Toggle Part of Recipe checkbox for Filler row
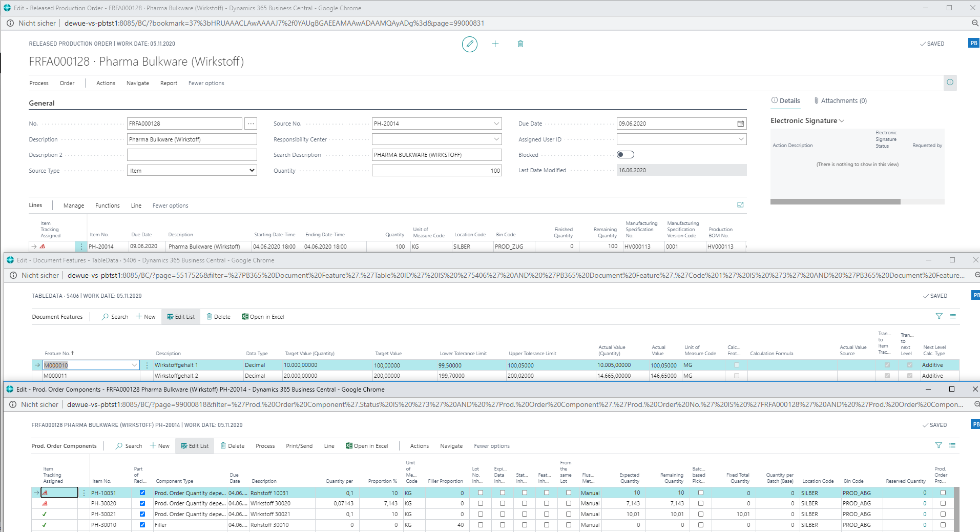980x532 pixels. tap(142, 525)
